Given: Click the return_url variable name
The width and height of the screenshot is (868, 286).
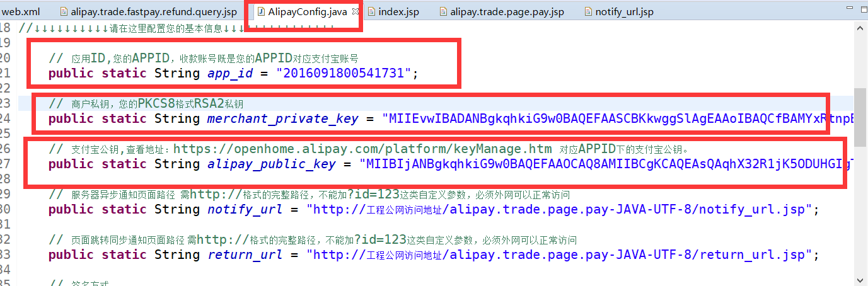Looking at the screenshot, I should (x=245, y=255).
